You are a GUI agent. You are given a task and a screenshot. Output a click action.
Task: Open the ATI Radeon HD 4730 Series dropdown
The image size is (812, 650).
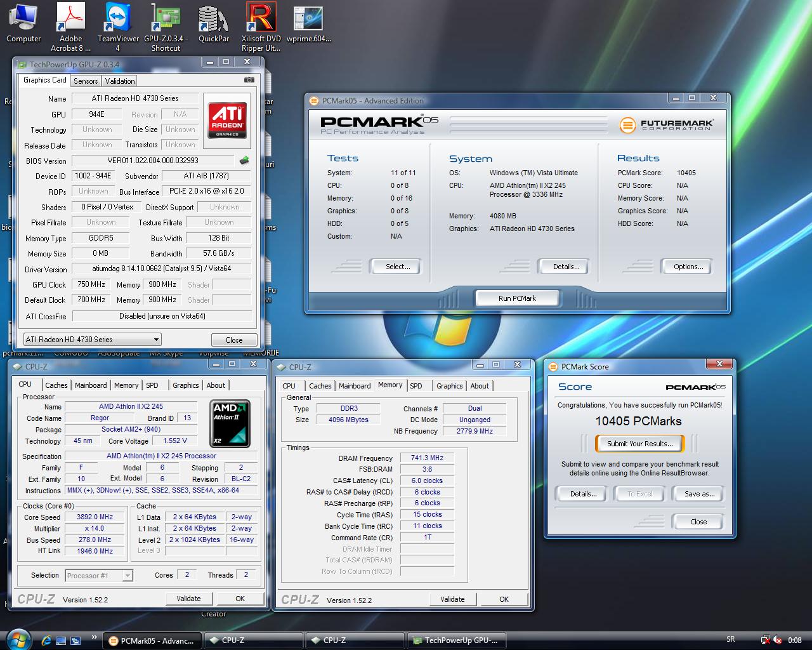pos(92,340)
